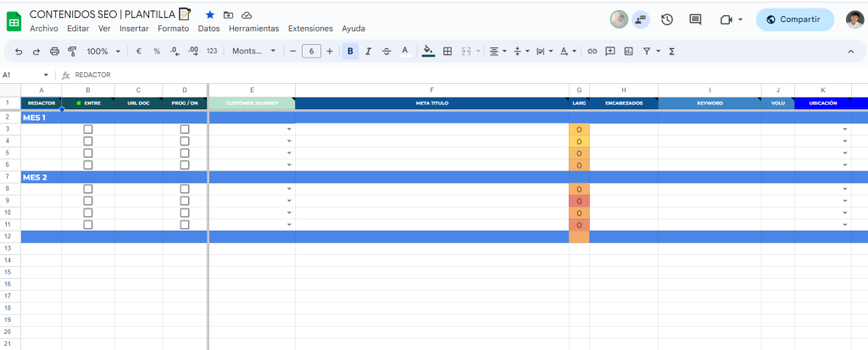868x350 pixels.
Task: Open the Insertar menu
Action: 134,28
